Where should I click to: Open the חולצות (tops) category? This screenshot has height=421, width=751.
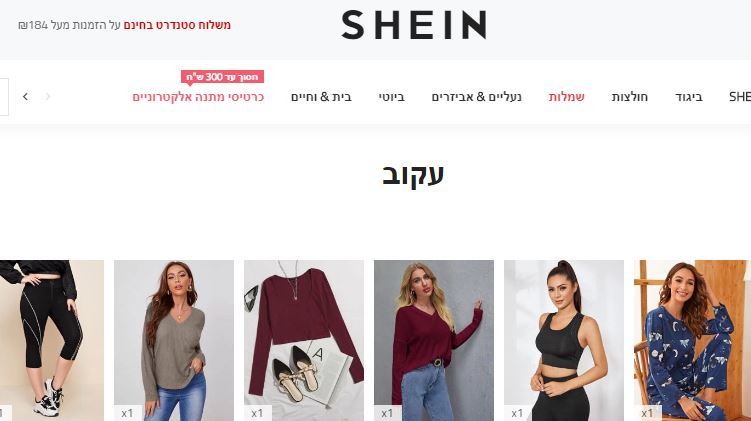click(x=630, y=97)
